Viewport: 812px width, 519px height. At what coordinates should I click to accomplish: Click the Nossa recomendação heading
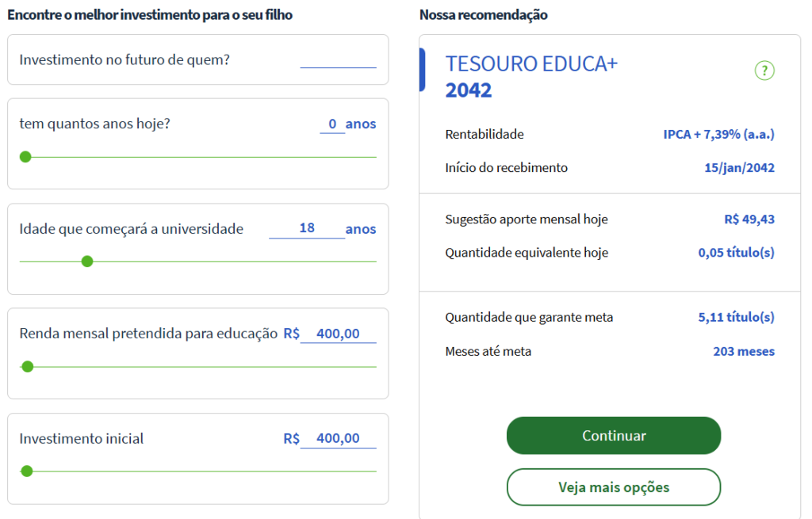[483, 14]
